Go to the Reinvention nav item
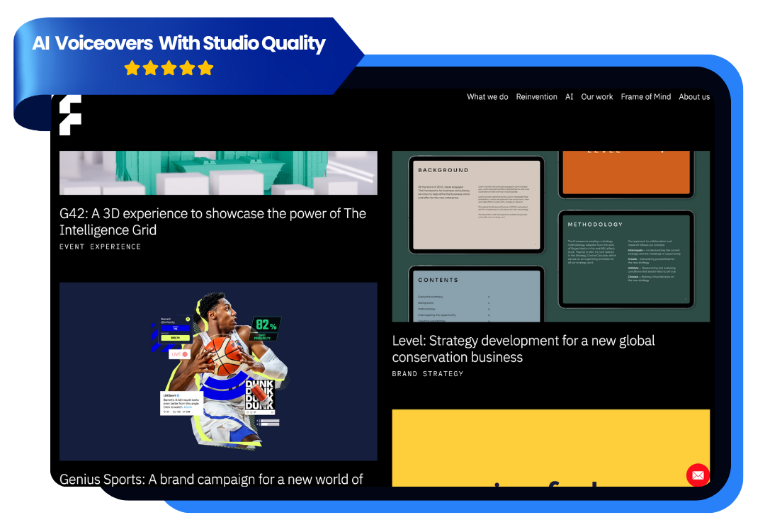This screenshot has height=532, width=765. (x=536, y=97)
